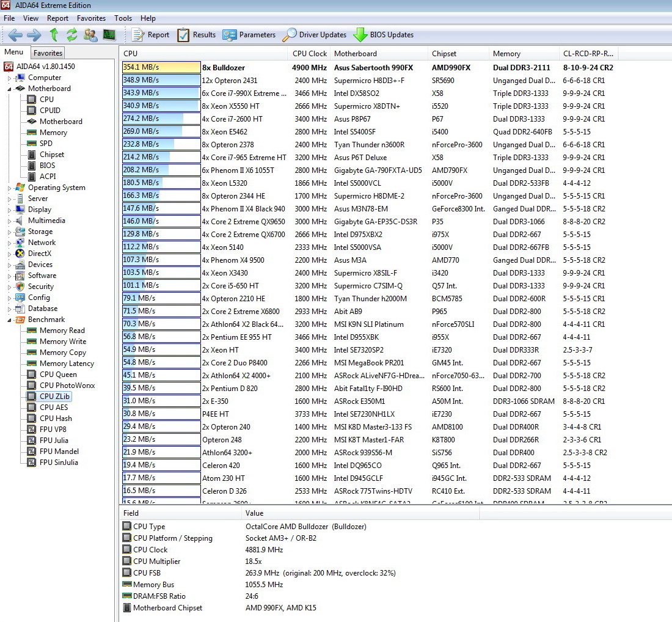
Task: Sort results by Motherboard column header
Action: tap(379, 54)
